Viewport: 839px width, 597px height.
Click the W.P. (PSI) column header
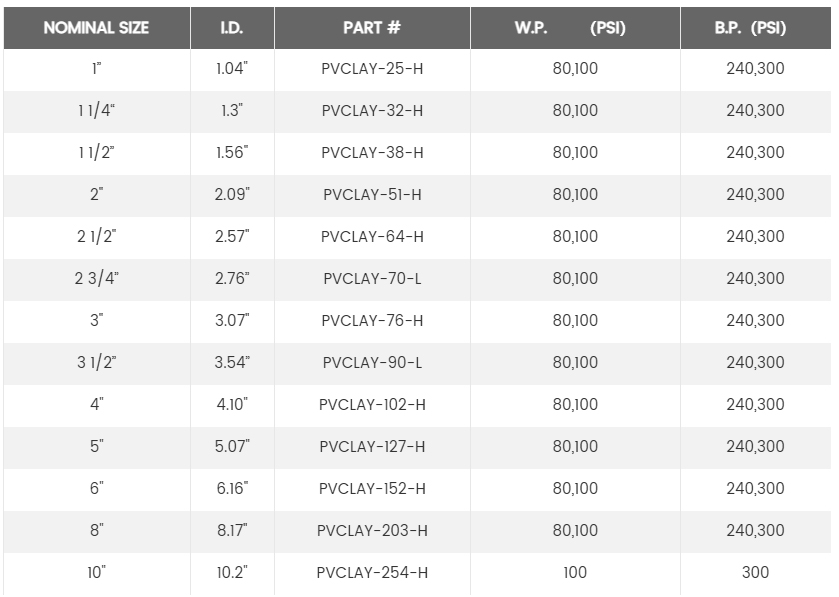click(575, 28)
